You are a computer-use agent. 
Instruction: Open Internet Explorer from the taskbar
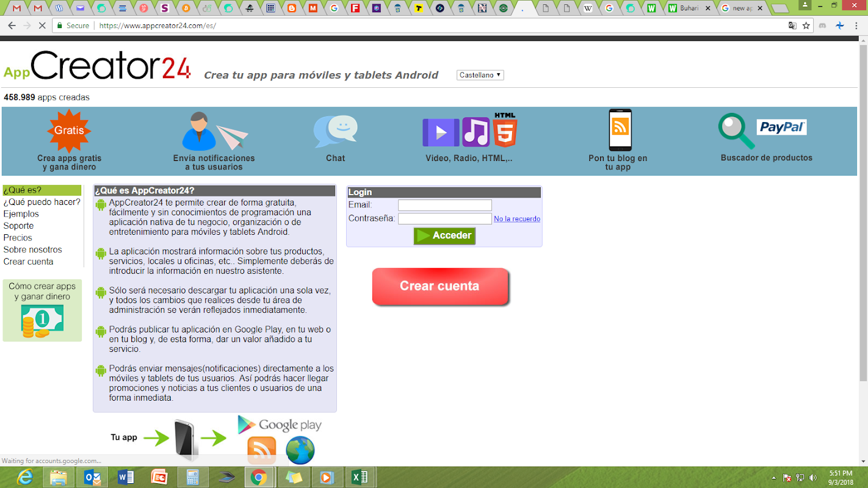click(25, 477)
